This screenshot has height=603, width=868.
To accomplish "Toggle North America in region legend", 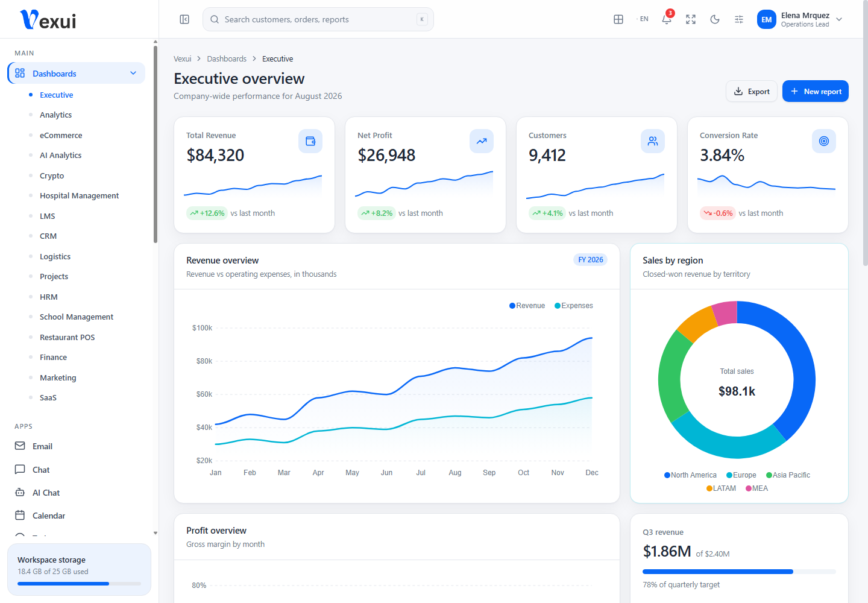I will click(690, 475).
